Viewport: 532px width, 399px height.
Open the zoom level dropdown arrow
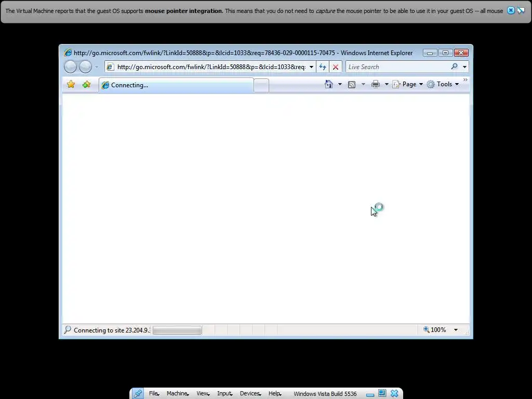click(x=456, y=330)
